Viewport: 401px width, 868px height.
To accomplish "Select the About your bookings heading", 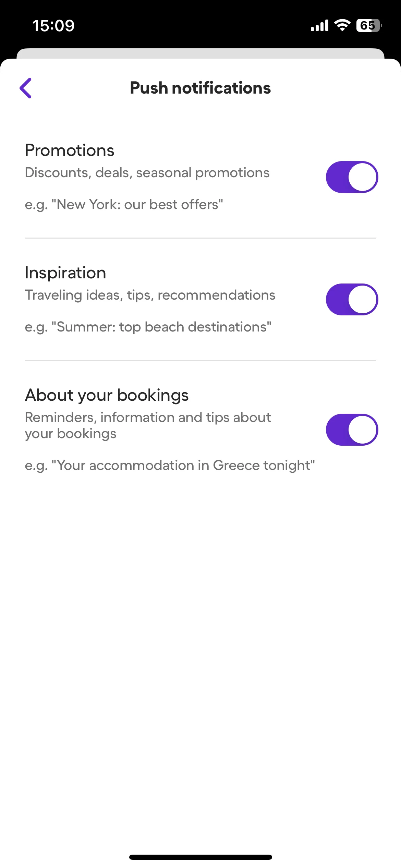I will pyautogui.click(x=107, y=395).
